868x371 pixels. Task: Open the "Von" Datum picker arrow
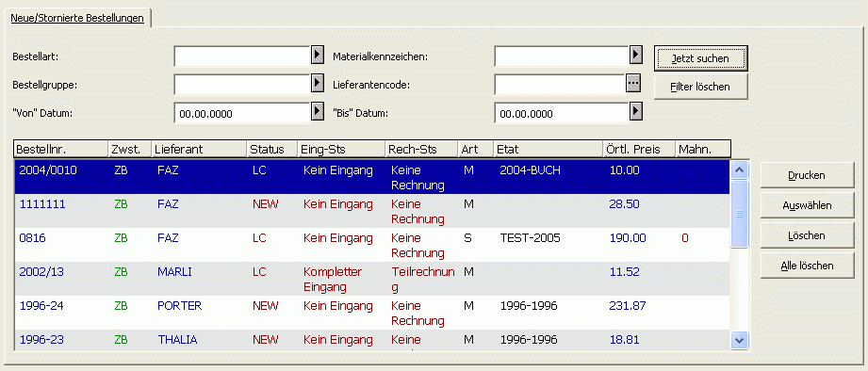pos(317,112)
